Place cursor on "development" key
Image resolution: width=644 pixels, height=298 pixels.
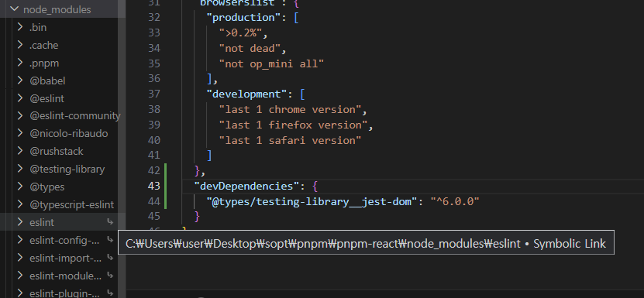(246, 94)
